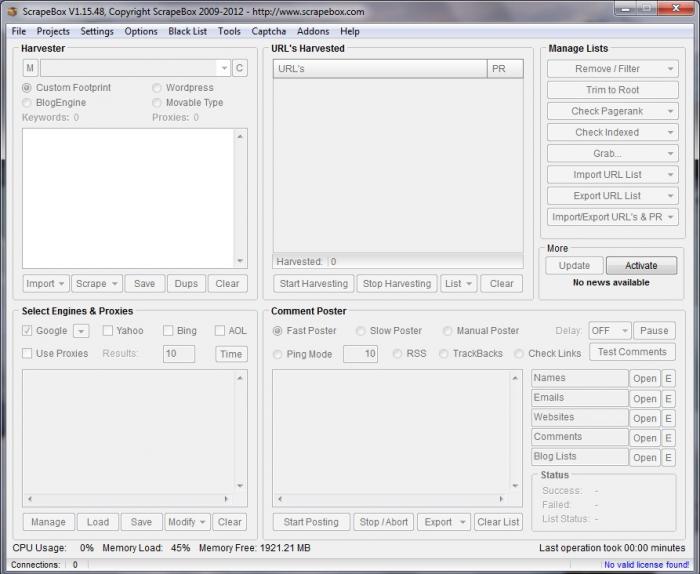Image resolution: width=700 pixels, height=574 pixels.
Task: Click the E button next to Websites
Action: pos(668,418)
